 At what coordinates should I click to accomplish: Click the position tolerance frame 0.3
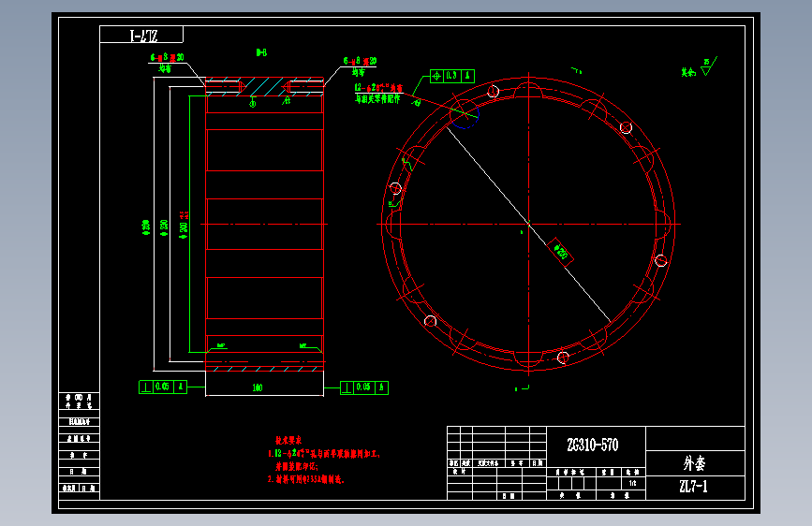452,76
